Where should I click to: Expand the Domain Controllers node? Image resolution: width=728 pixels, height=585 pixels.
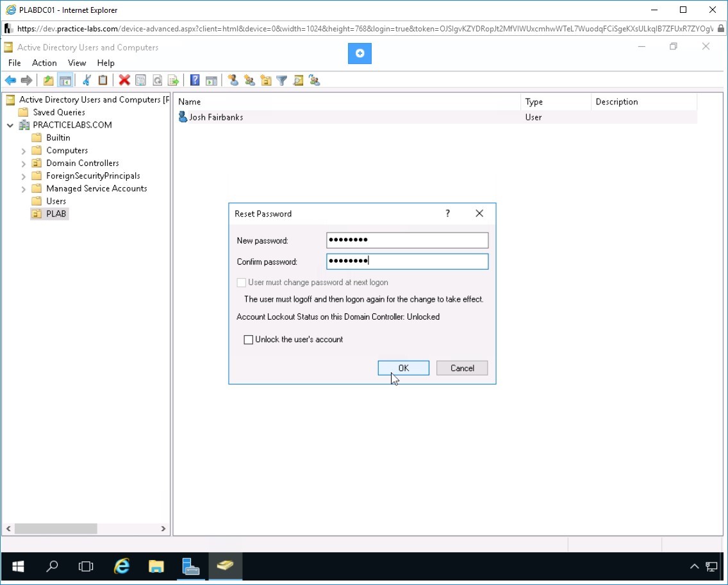[x=23, y=163]
